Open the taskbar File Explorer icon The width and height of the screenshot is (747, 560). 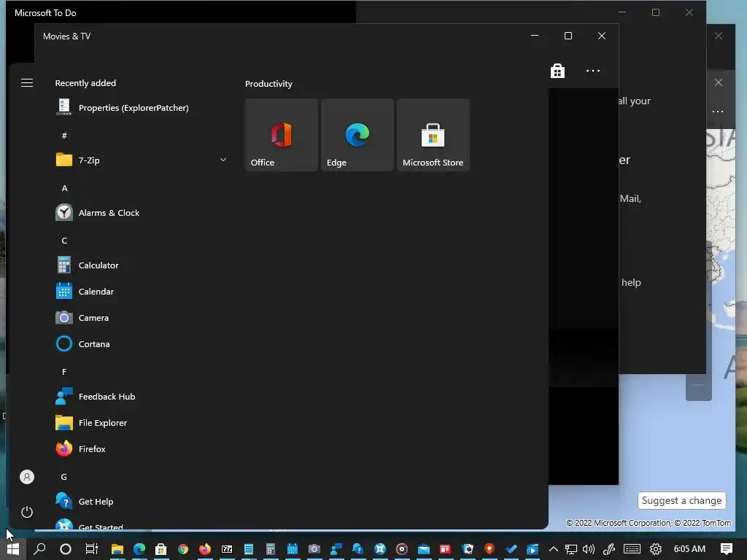(x=117, y=549)
